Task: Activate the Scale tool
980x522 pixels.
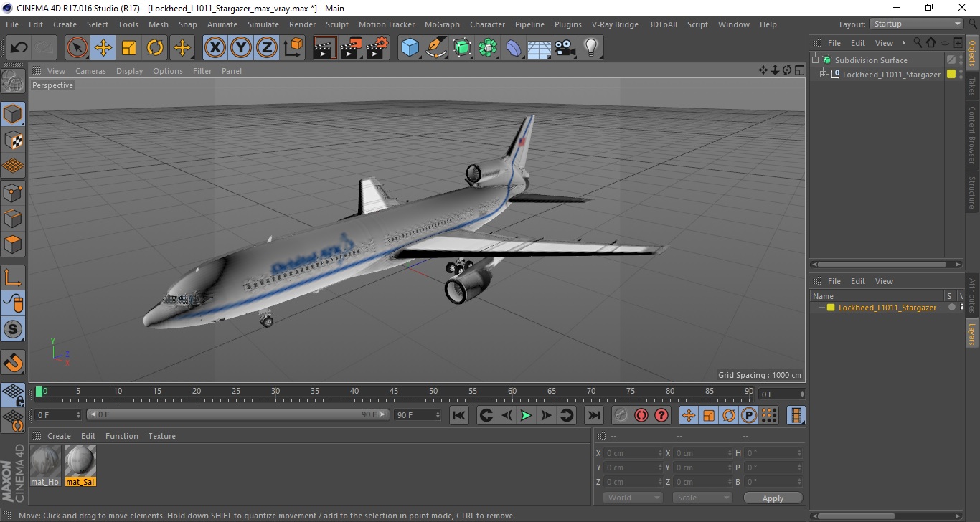Action: (129, 48)
